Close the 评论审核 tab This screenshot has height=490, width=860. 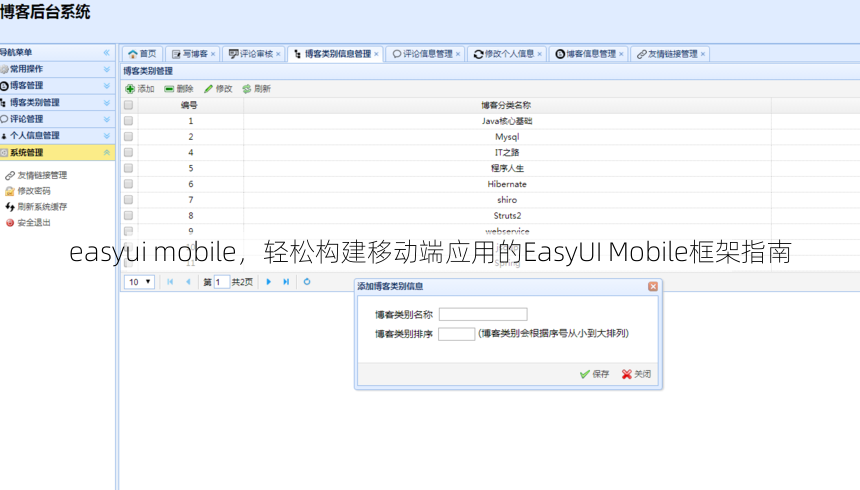click(278, 54)
